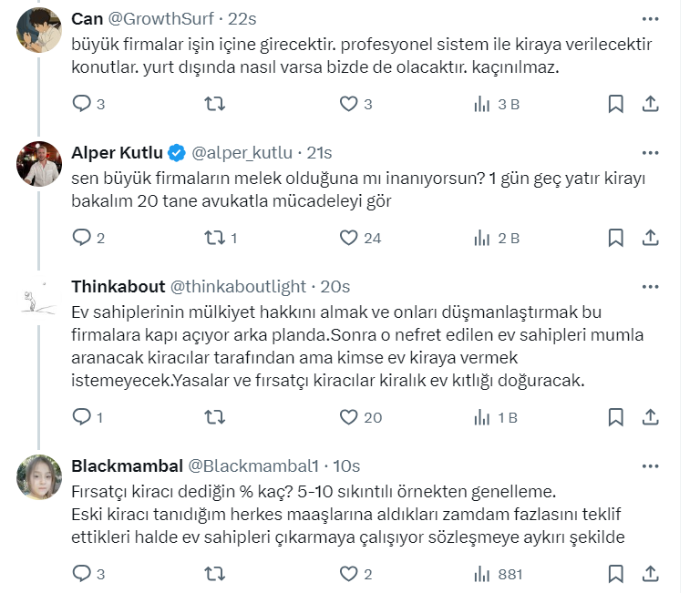This screenshot has height=593, width=700.
Task: Reply to Blackmambal's tweet
Action: coord(82,574)
